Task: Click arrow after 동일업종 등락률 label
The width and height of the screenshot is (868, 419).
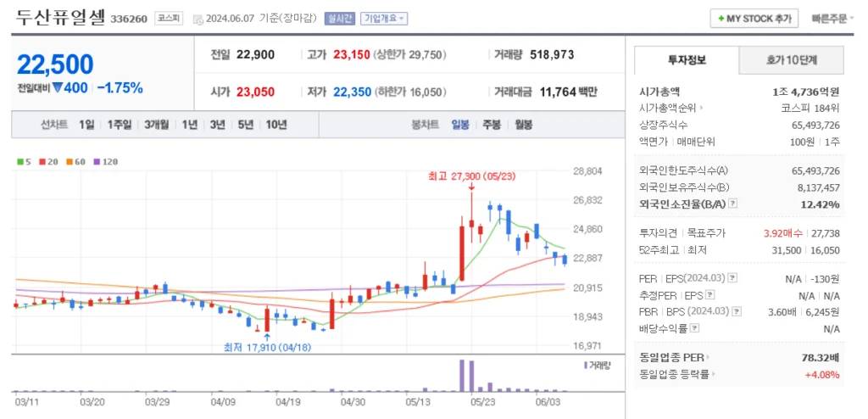Action: (x=712, y=375)
